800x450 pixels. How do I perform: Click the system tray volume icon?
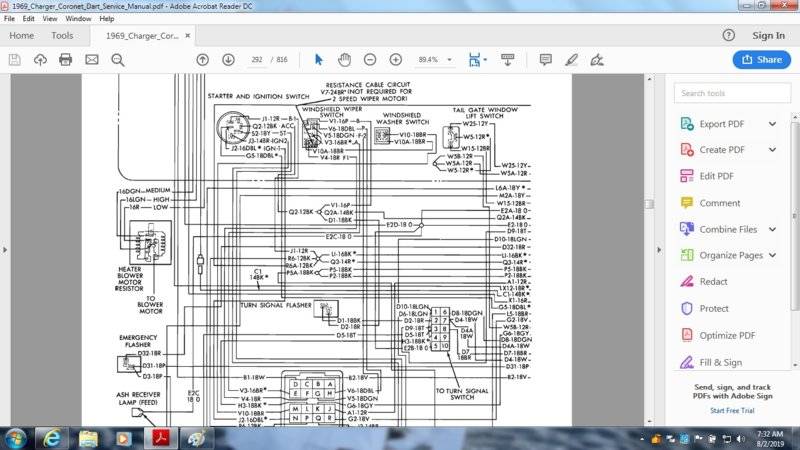pos(740,439)
